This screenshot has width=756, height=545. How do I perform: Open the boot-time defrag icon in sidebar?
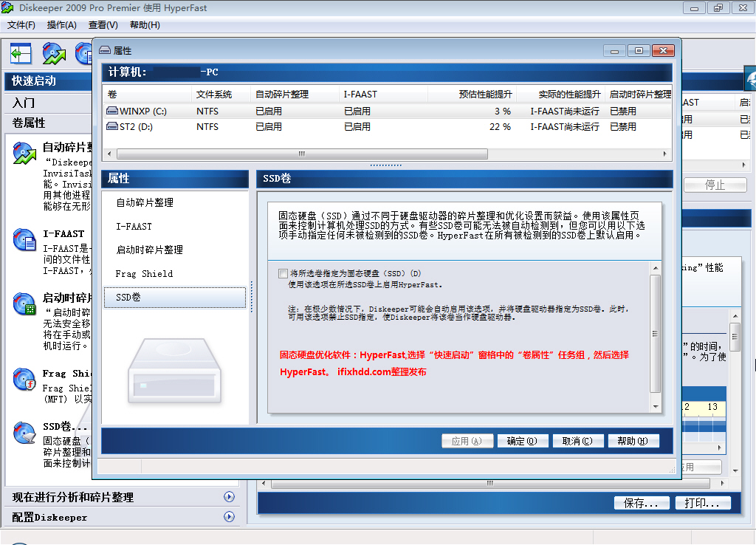click(x=24, y=304)
